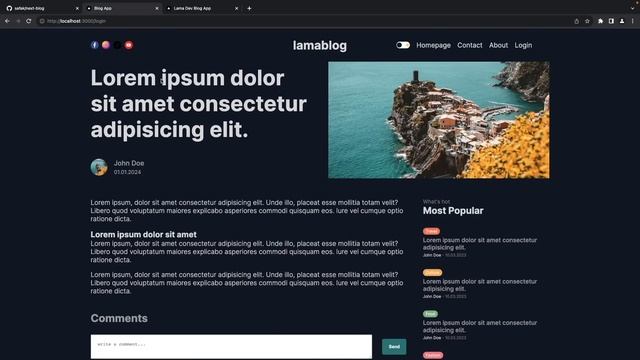Click the share page icon in address bar
The image size is (640, 360).
click(576, 21)
